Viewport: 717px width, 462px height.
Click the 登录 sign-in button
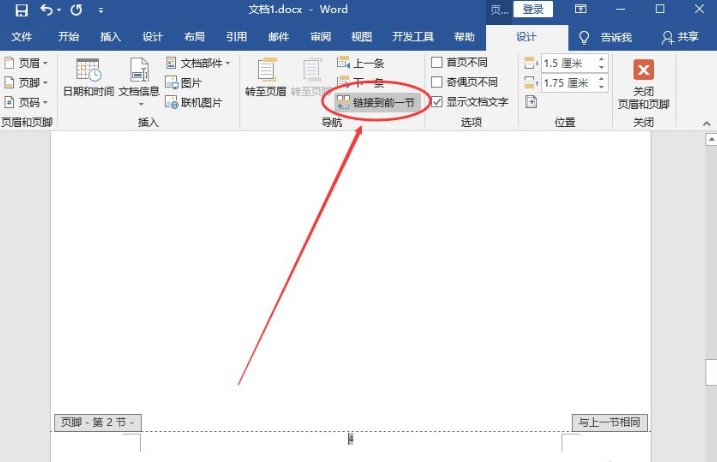(x=533, y=9)
